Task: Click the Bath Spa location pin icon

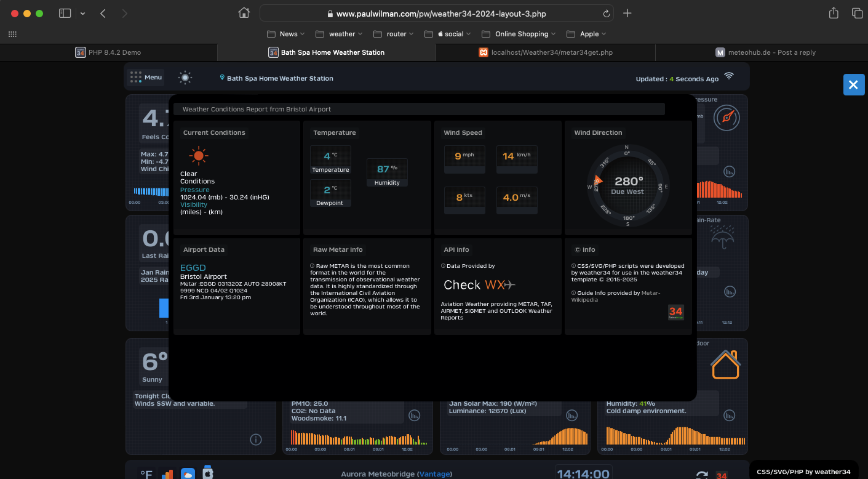Action: pyautogui.click(x=222, y=78)
